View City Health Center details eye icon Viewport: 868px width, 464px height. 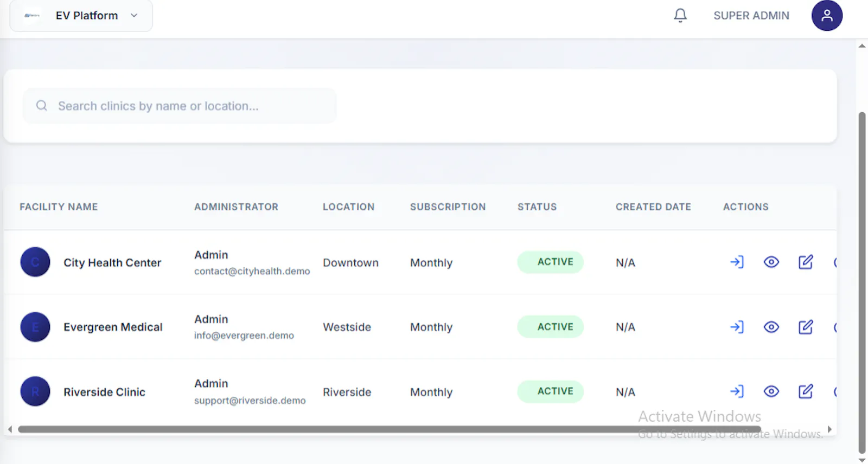pyautogui.click(x=771, y=262)
